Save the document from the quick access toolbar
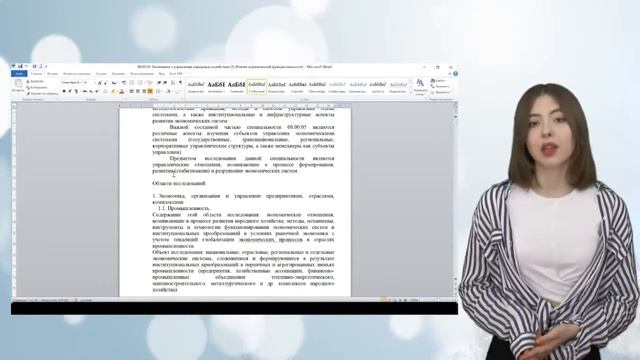This screenshot has height=360, width=640. (x=20, y=66)
